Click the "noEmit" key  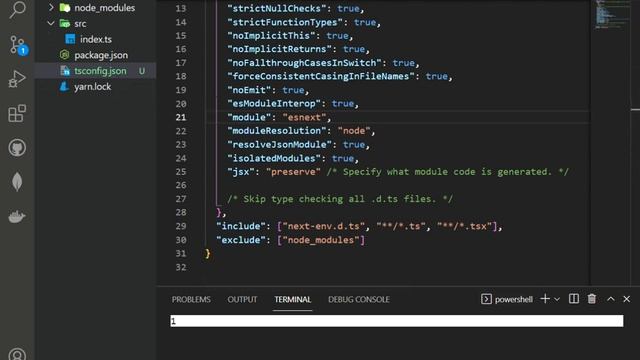pos(249,90)
